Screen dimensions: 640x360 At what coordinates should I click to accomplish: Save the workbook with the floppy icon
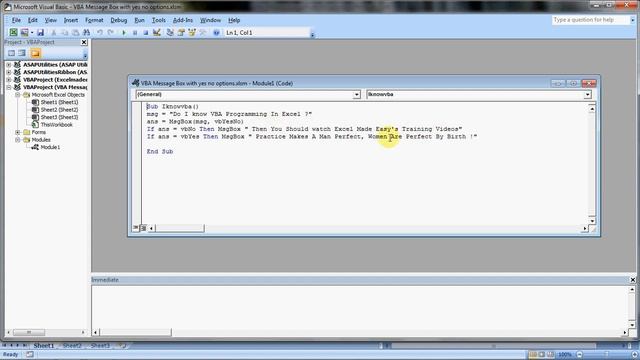coord(40,32)
